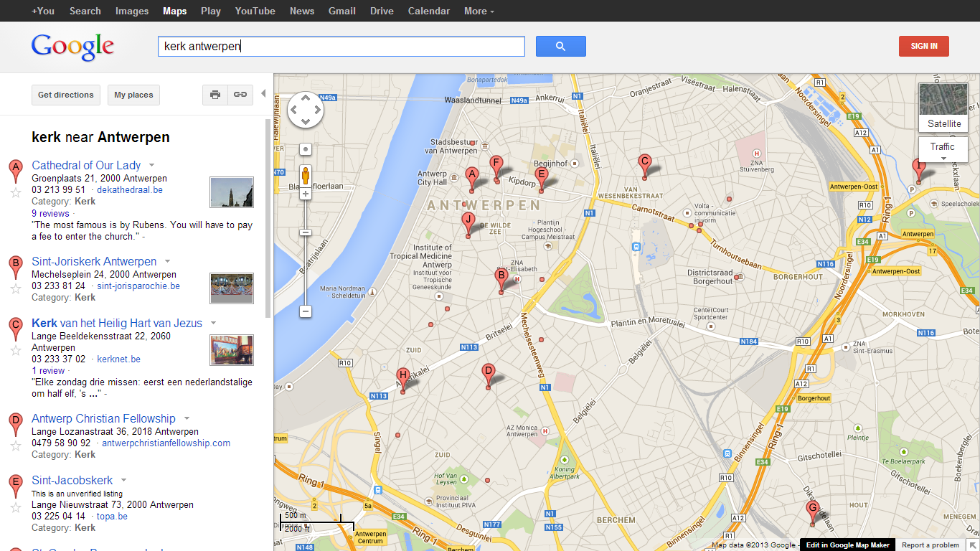This screenshot has height=551, width=980.
Task: Open the Traffic layer dropdown
Action: tap(943, 150)
